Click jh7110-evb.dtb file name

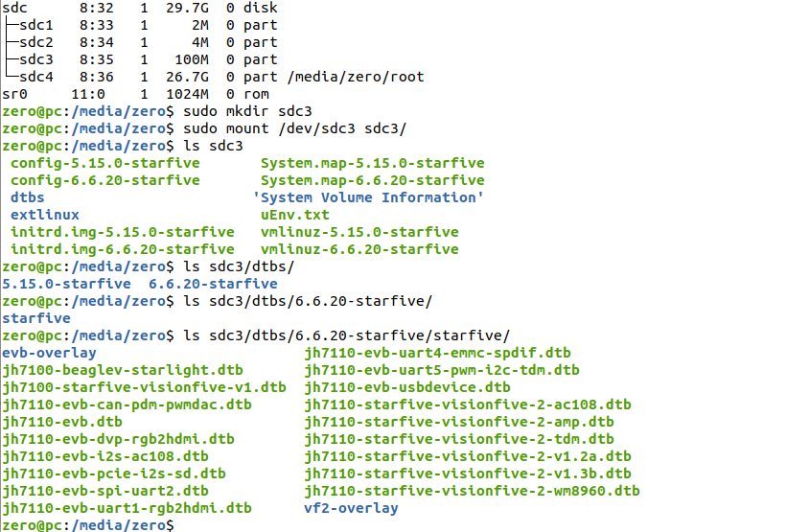[x=62, y=422]
